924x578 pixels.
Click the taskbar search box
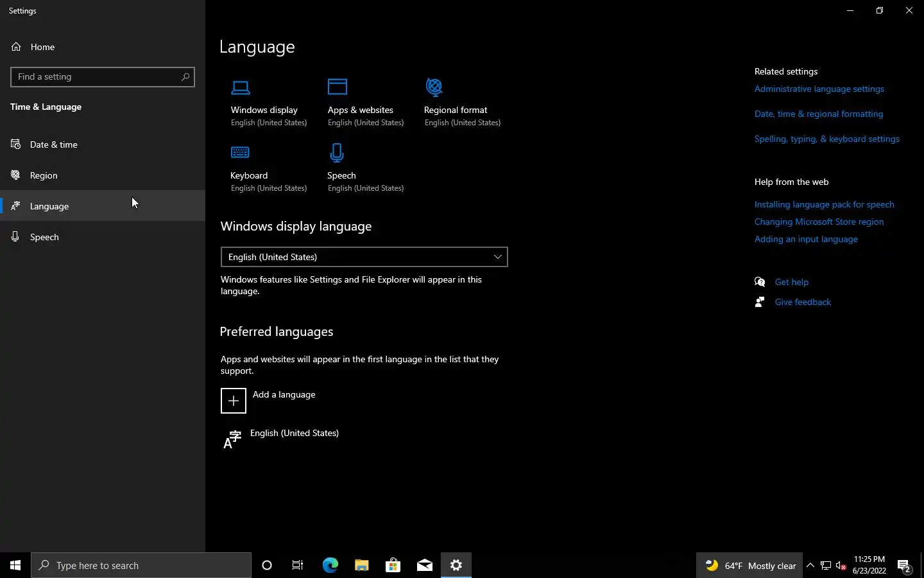pyautogui.click(x=141, y=565)
